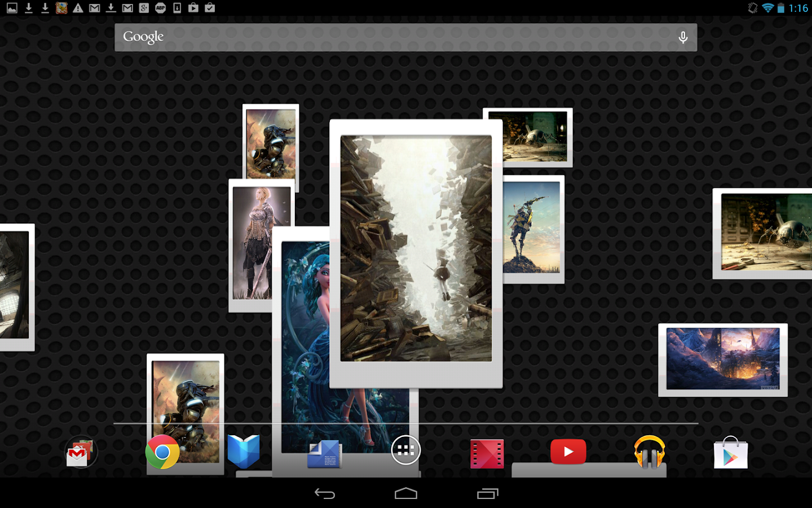Open the Gmail folder in the dock
812x508 pixels.
[x=81, y=452]
